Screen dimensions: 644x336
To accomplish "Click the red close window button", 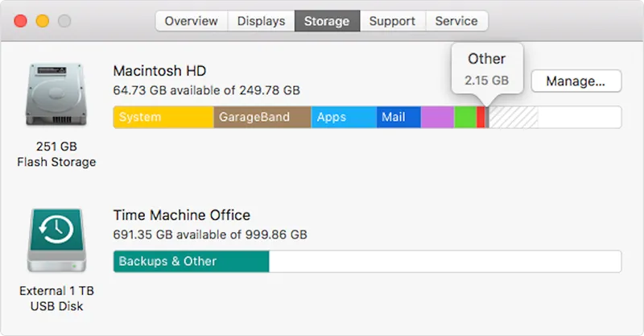I will (x=21, y=21).
